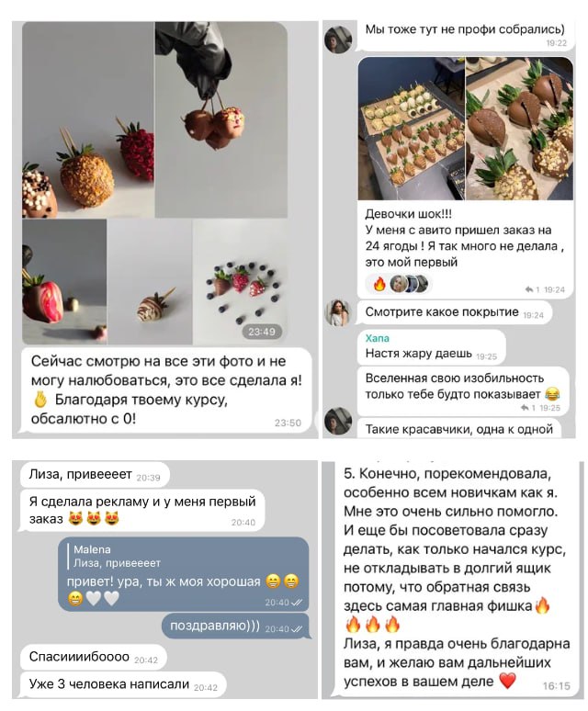Click the fire emoji reaction under the order message
Image resolution: width=588 pixels, height=711 pixels.
pos(379,285)
